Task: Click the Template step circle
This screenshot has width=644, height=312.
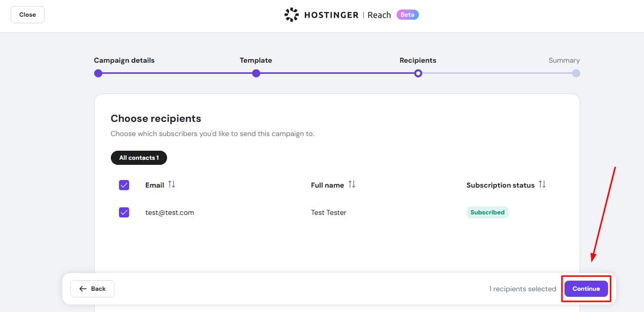Action: point(256,73)
